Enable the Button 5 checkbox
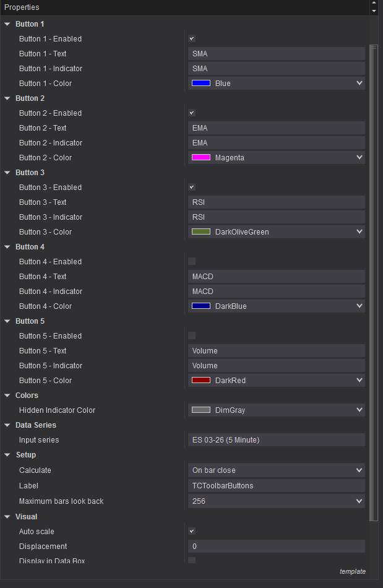The height and width of the screenshot is (588, 383). (x=192, y=336)
